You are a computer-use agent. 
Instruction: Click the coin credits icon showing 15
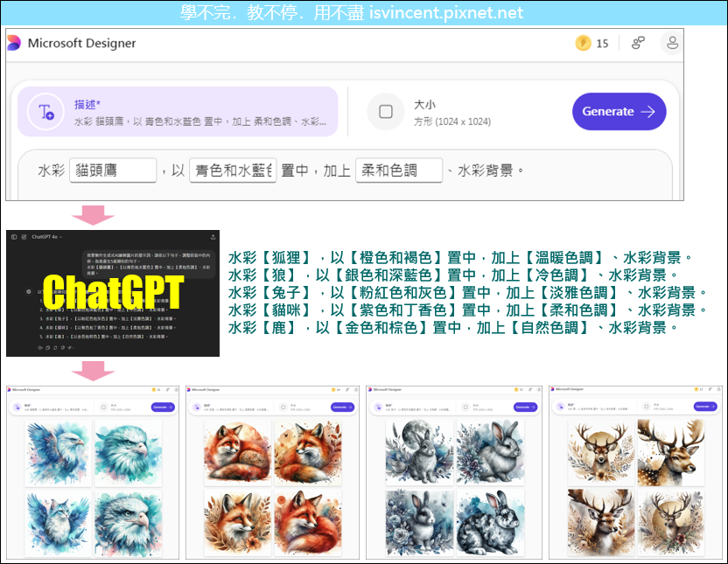(583, 43)
